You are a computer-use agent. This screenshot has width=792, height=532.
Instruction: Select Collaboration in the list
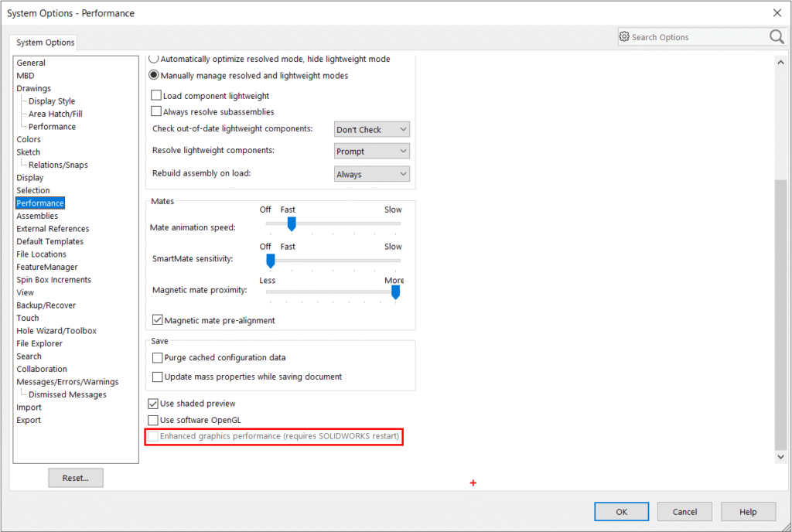[42, 369]
